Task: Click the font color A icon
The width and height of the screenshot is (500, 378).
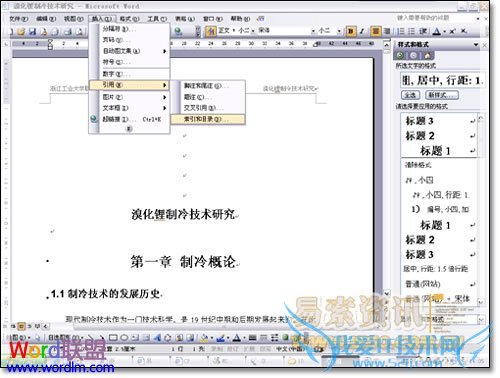Action: [436, 31]
